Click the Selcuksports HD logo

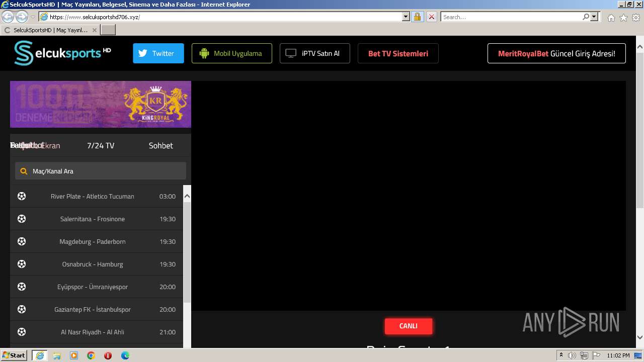tap(62, 53)
